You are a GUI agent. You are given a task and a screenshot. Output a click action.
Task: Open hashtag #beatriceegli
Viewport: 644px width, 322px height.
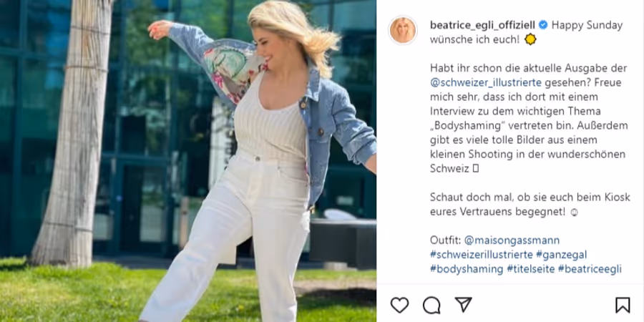tap(590, 269)
